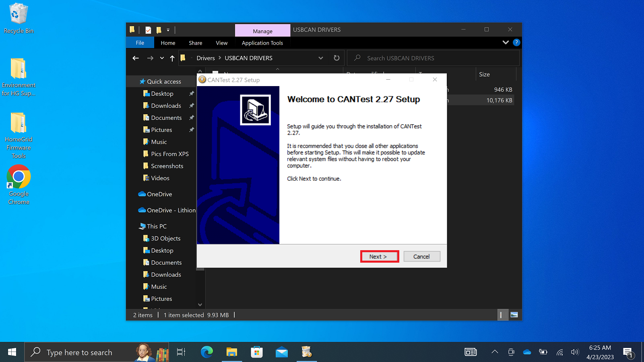The width and height of the screenshot is (644, 362).
Task: Open Pics From XPS folder
Action: (x=169, y=154)
